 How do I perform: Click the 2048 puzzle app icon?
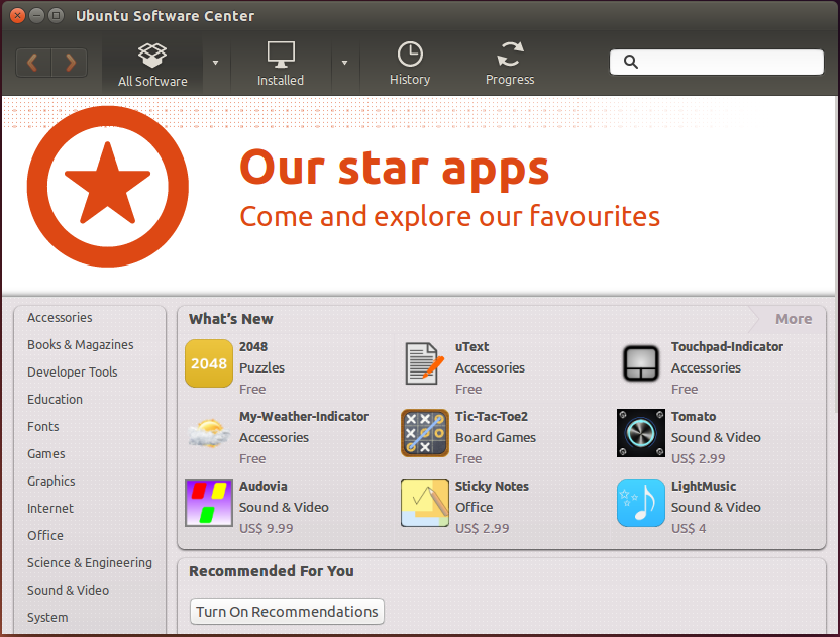(208, 363)
